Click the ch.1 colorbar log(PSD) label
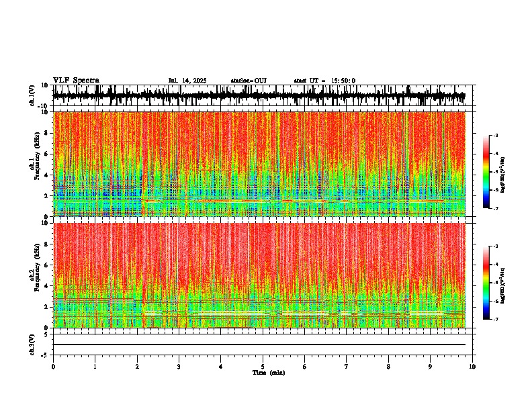The image size is (532, 411). point(503,175)
